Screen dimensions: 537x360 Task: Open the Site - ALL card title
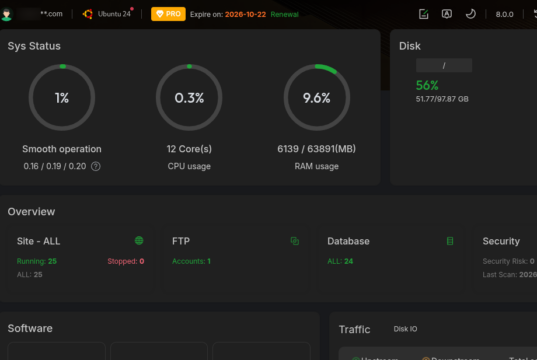(38, 241)
